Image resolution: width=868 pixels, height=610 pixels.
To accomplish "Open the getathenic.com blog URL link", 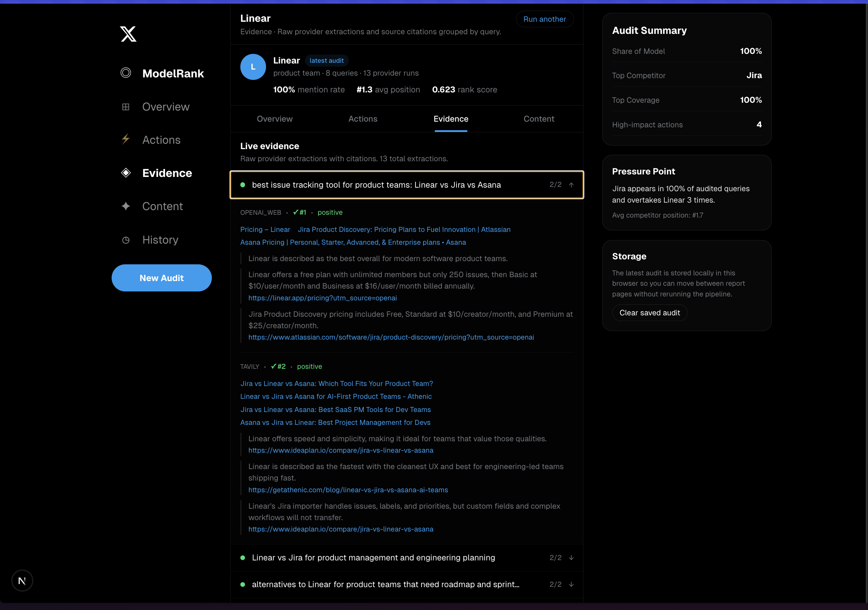I will point(348,490).
